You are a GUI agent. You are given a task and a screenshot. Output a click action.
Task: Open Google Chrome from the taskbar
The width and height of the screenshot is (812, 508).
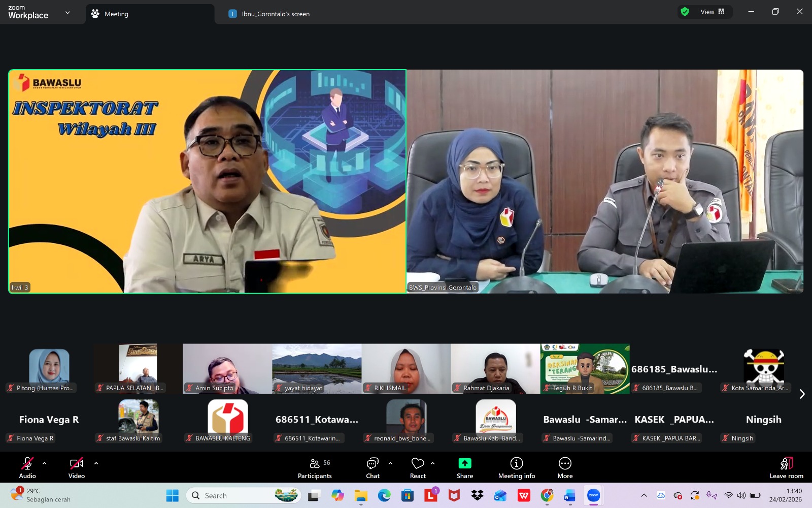coord(547,495)
